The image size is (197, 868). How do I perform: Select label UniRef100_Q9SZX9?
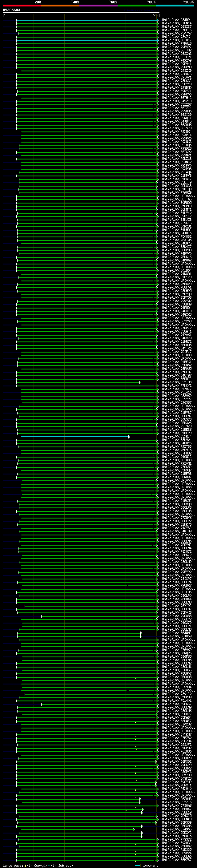click(x=176, y=71)
